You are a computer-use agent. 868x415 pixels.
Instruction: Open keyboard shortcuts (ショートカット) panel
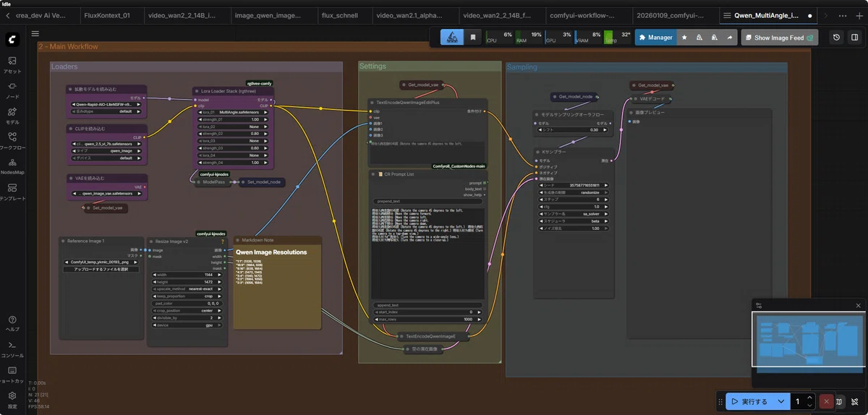pyautogui.click(x=12, y=374)
